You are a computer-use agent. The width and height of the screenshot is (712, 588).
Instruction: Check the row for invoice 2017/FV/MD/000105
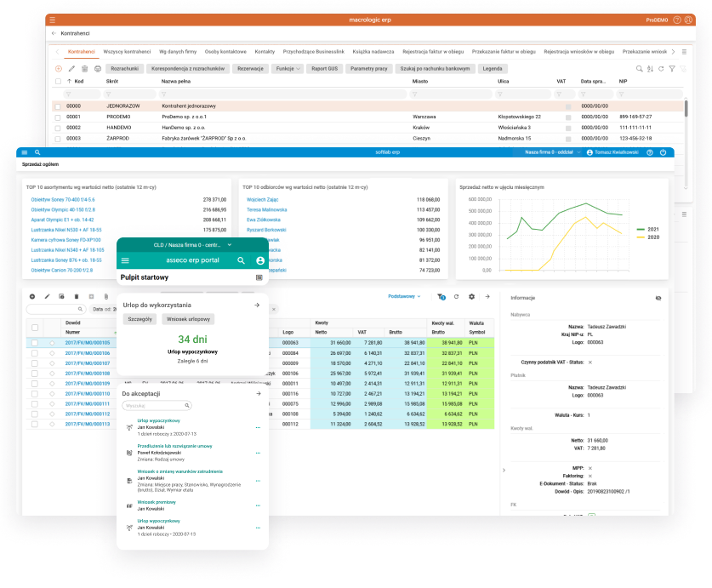tap(35, 342)
